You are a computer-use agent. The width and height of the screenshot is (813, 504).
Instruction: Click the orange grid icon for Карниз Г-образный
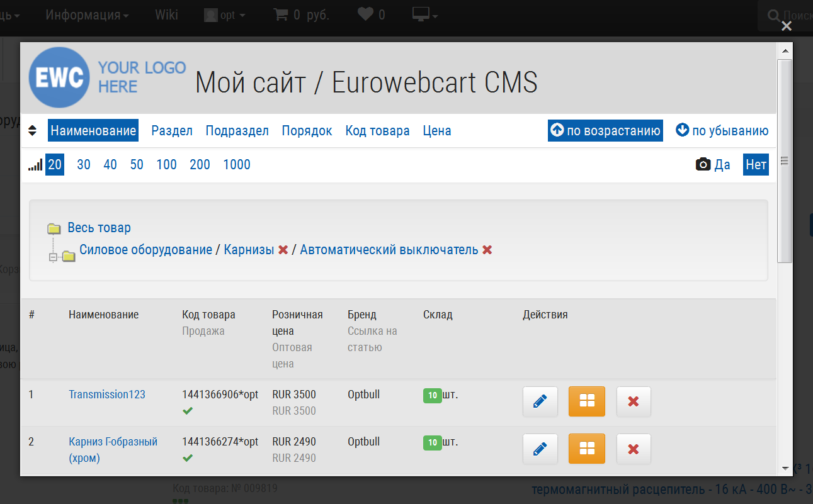[x=586, y=449]
